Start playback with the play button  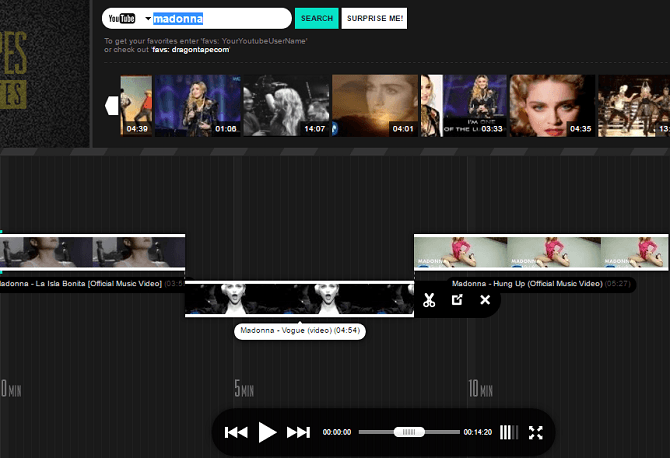pos(267,432)
